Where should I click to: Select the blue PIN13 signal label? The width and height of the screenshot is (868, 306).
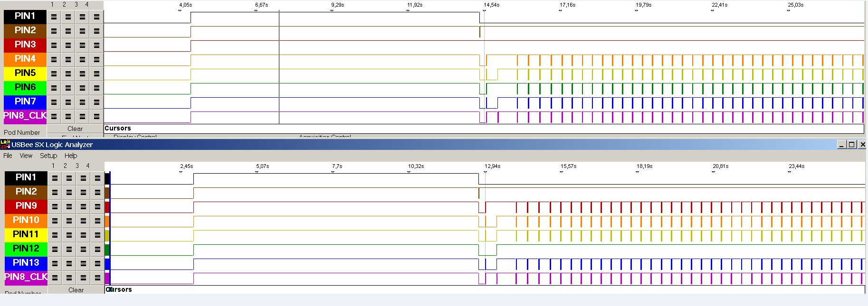(x=26, y=263)
